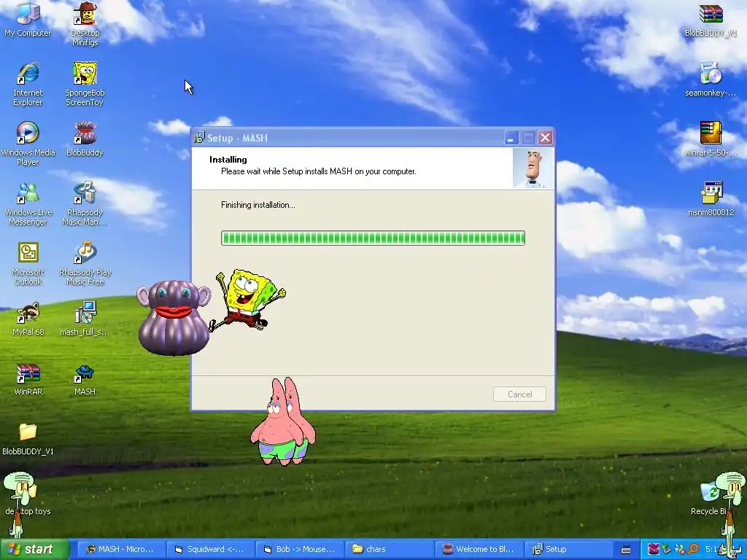Image resolution: width=747 pixels, height=560 pixels.
Task: Click the orange magnifier tray icon
Action: [x=693, y=549]
